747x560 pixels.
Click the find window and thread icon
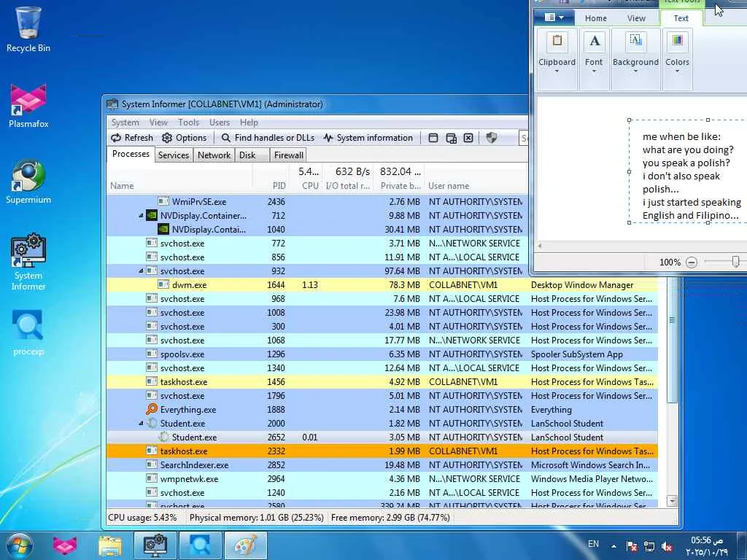pyautogui.click(x=451, y=138)
